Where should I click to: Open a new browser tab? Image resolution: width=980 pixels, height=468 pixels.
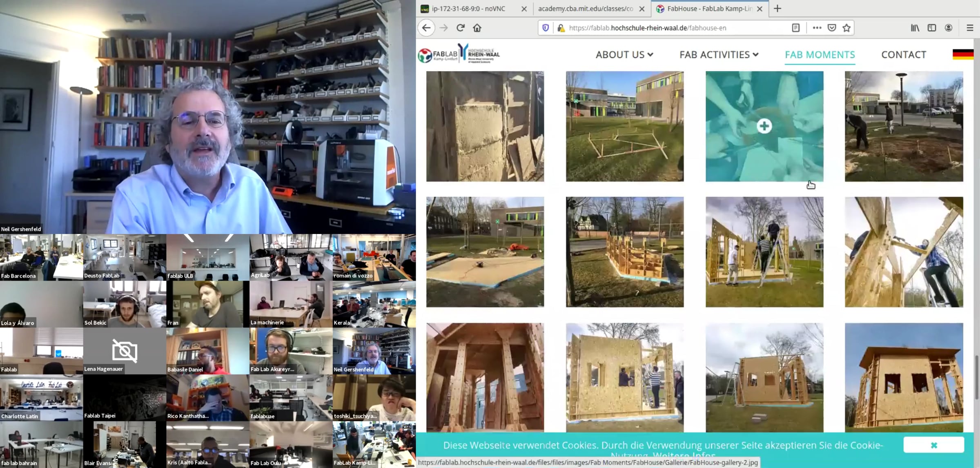click(x=777, y=9)
